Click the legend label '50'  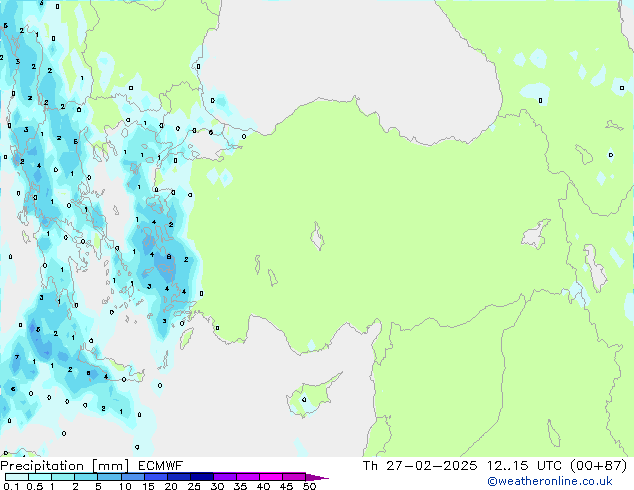(309, 486)
